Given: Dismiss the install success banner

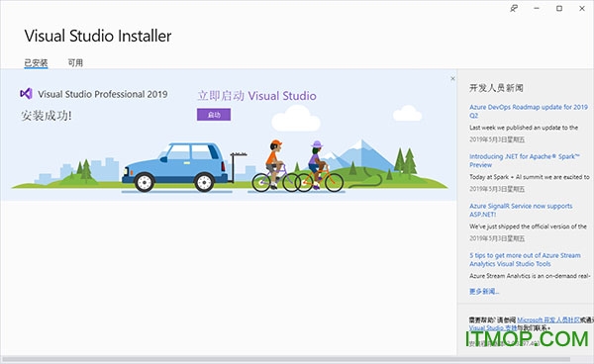Looking at the screenshot, I should coord(452,79).
